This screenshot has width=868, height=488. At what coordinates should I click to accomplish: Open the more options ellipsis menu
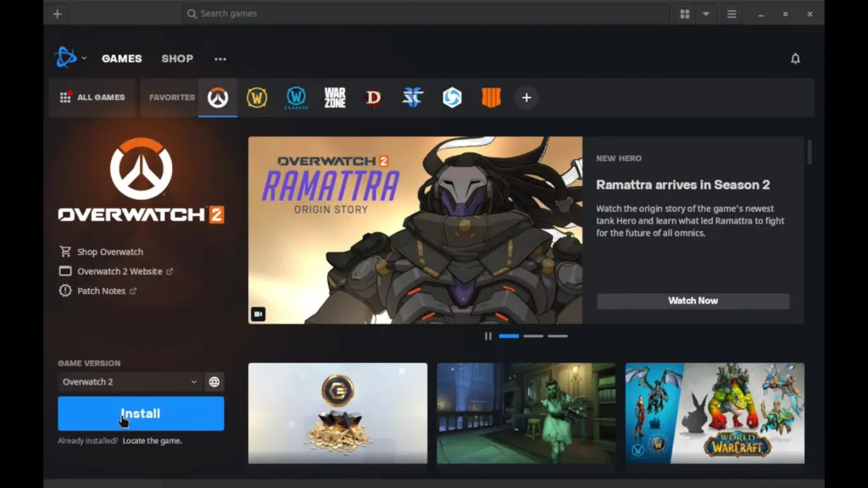tap(220, 58)
